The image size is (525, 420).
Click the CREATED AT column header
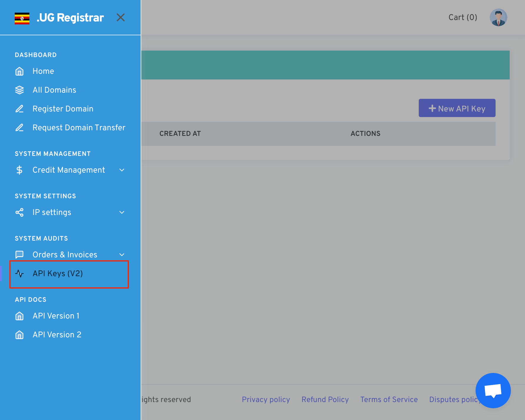click(180, 134)
